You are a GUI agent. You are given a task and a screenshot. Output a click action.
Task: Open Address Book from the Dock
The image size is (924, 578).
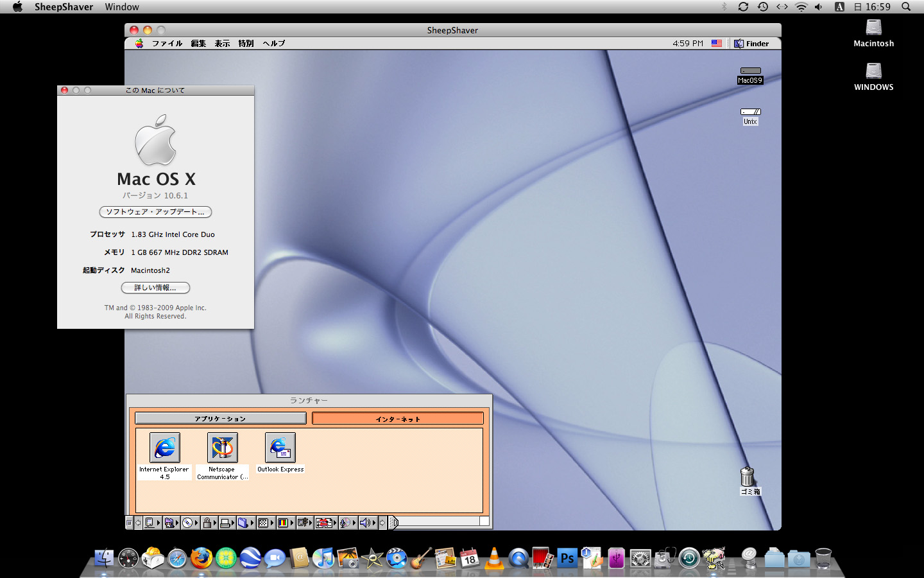point(300,558)
